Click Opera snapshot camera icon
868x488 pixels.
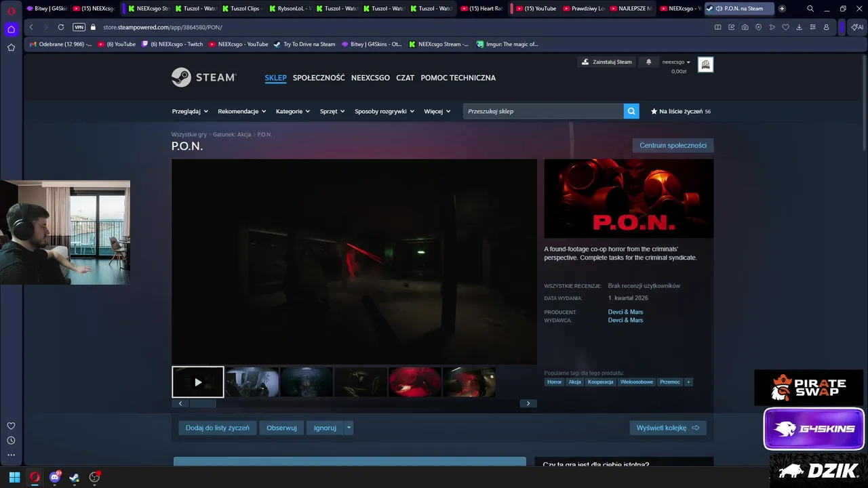click(745, 27)
